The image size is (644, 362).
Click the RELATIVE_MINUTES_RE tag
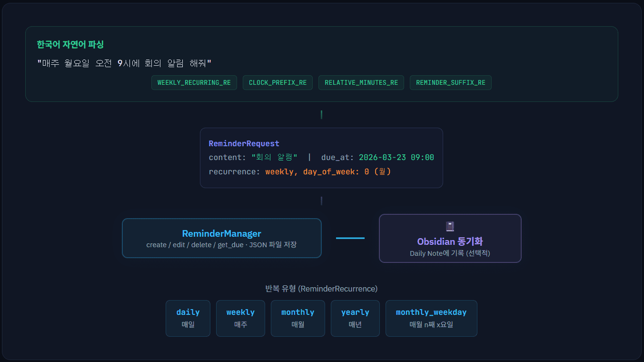coord(361,82)
